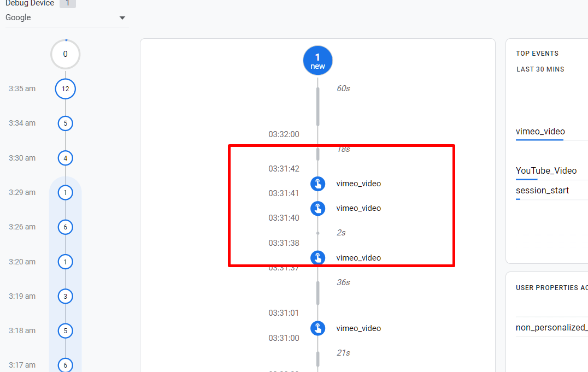Click the vimeo_video event icon below 03:31:42
This screenshot has width=588, height=372.
pos(317,184)
